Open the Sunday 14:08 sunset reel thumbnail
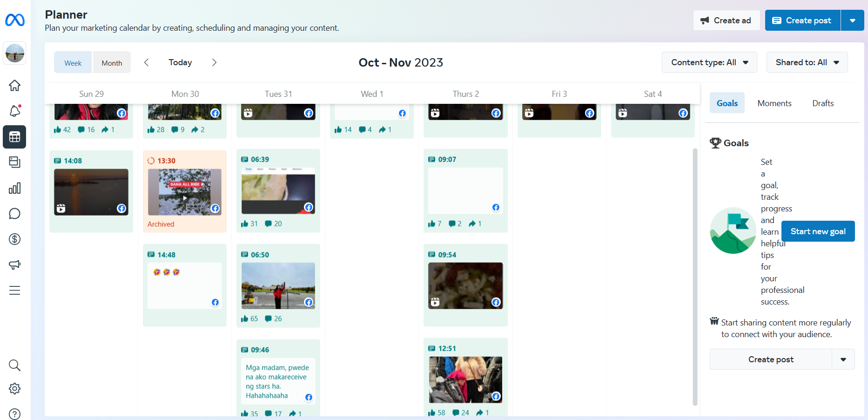The height and width of the screenshot is (420, 868). pos(91,192)
